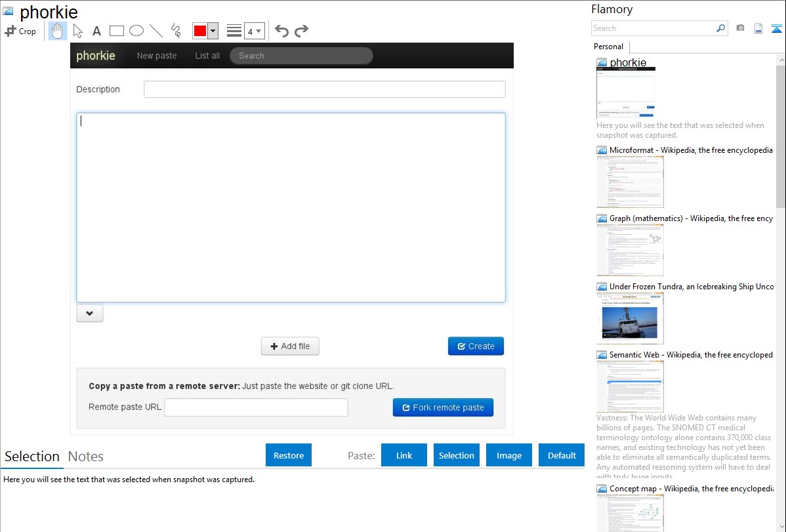Capture a new snapshot with camera icon
786x532 pixels.
click(x=740, y=28)
